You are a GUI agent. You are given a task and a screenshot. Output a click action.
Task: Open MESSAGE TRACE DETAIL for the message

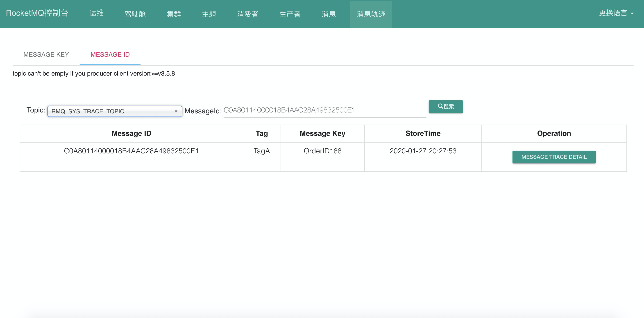[x=554, y=157]
